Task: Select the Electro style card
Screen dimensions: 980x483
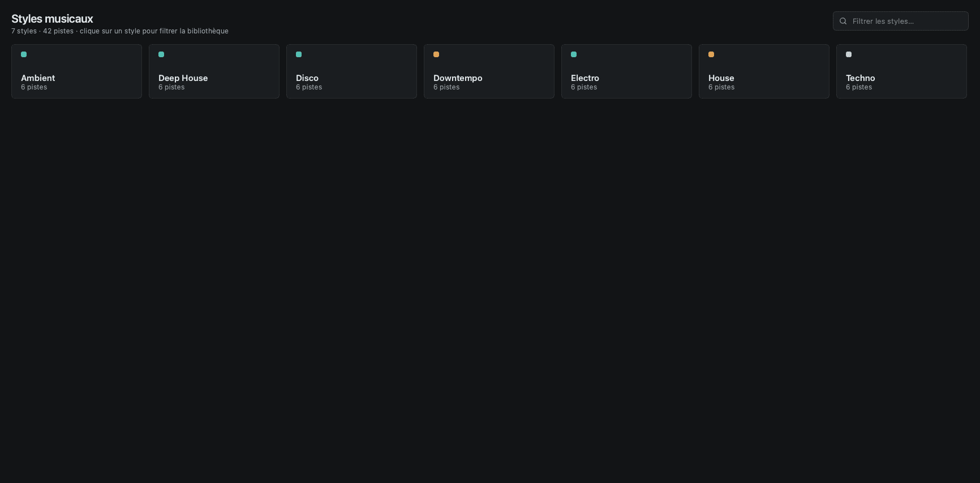Action: 626,71
